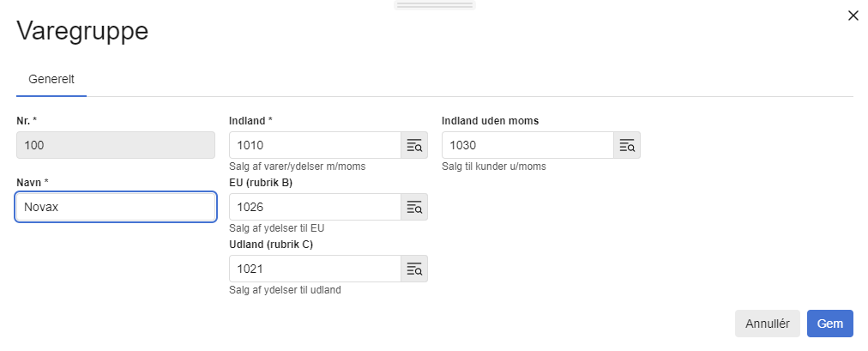Click into Indland uden moms field 1030
The image size is (868, 351).
tap(527, 146)
